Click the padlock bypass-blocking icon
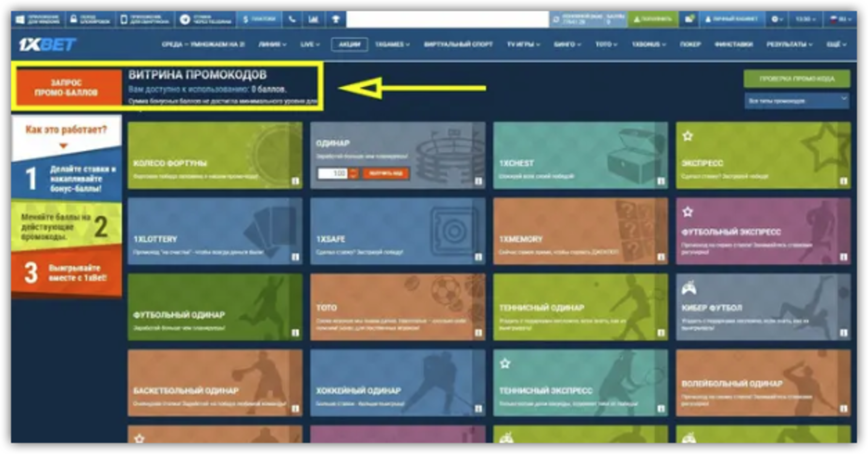The image size is (868, 454). click(74, 19)
